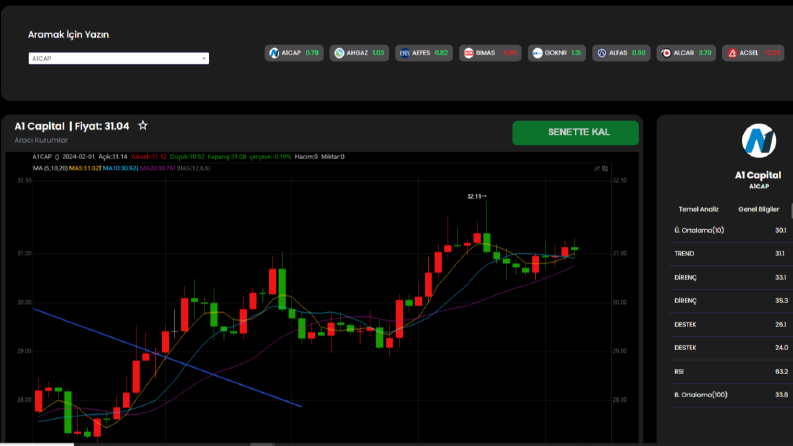Click the DESTEK row with value 24.0
793x446 pixels.
pos(731,348)
